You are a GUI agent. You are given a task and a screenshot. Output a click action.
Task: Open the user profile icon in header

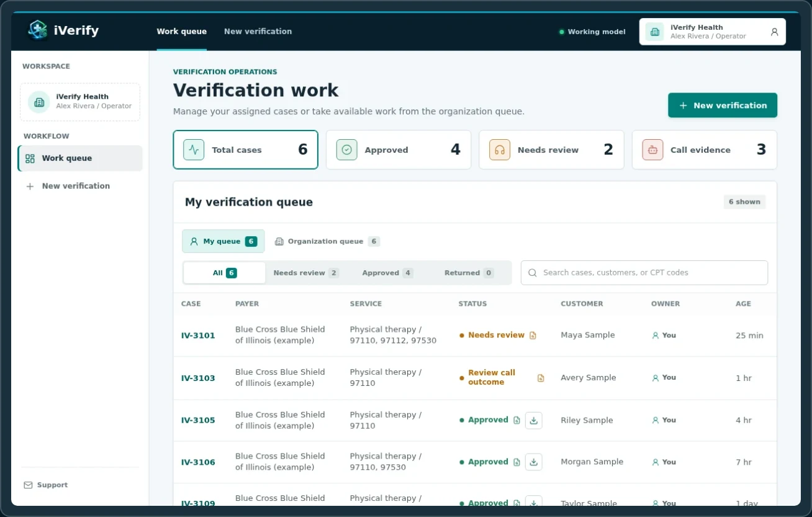(774, 32)
